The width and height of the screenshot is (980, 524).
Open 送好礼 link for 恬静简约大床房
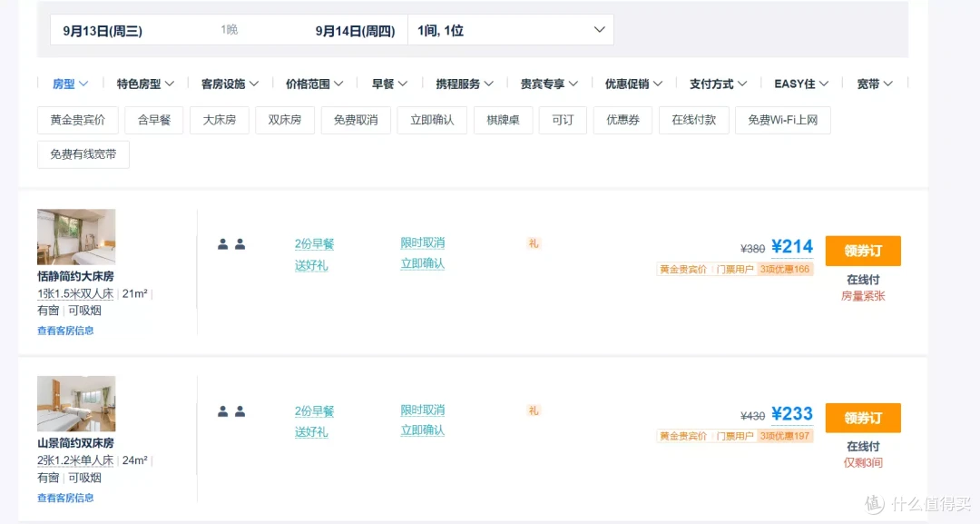pyautogui.click(x=311, y=265)
